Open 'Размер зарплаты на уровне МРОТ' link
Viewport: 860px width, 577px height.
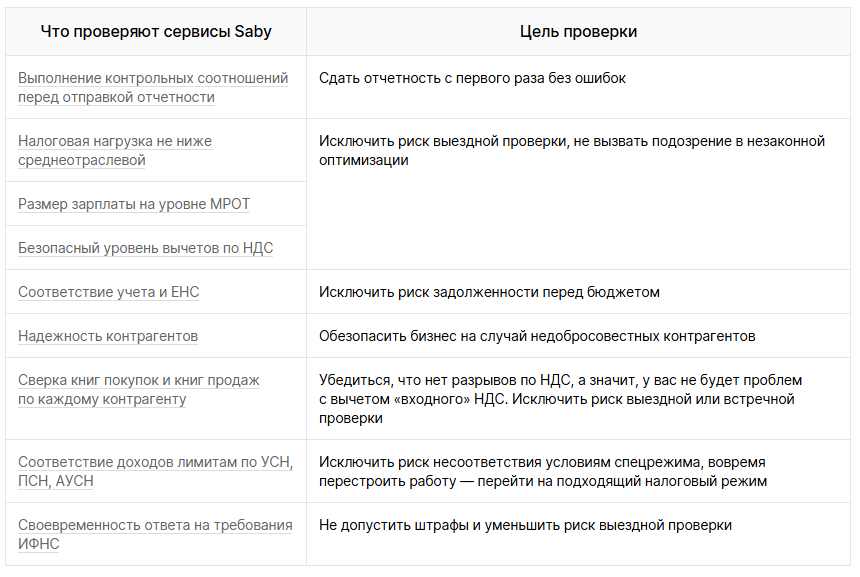pos(134,204)
